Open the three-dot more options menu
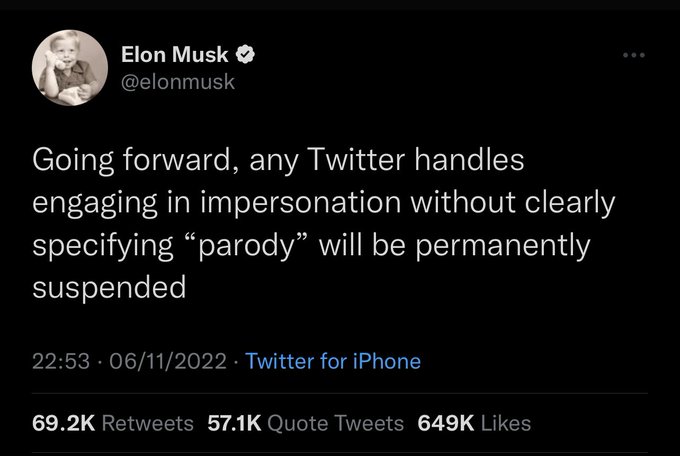680x456 pixels. point(634,55)
